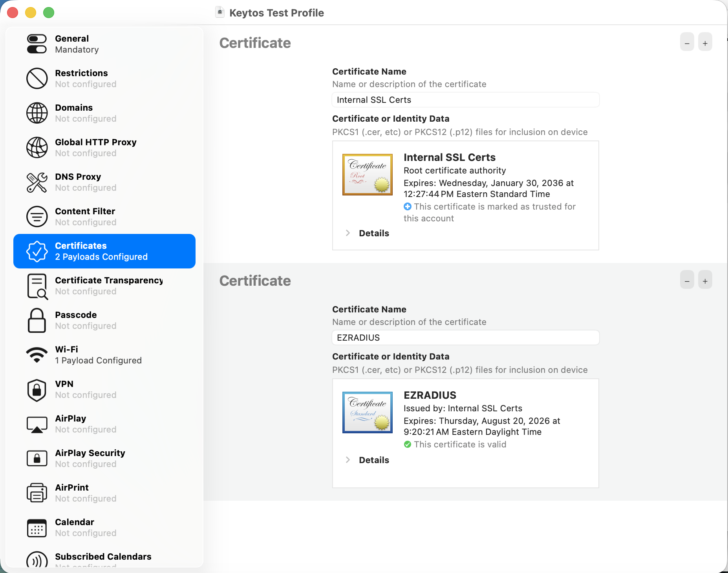Remove the Internal SSL Certs payload with minus
The height and width of the screenshot is (573, 728).
coord(687,42)
